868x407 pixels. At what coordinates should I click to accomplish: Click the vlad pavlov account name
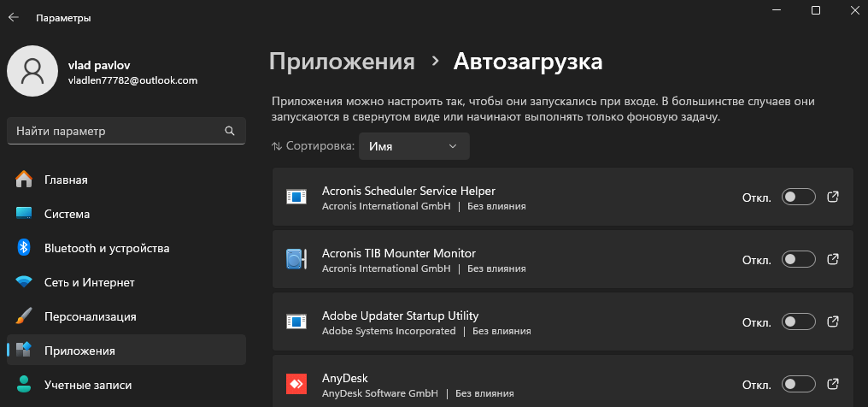99,65
